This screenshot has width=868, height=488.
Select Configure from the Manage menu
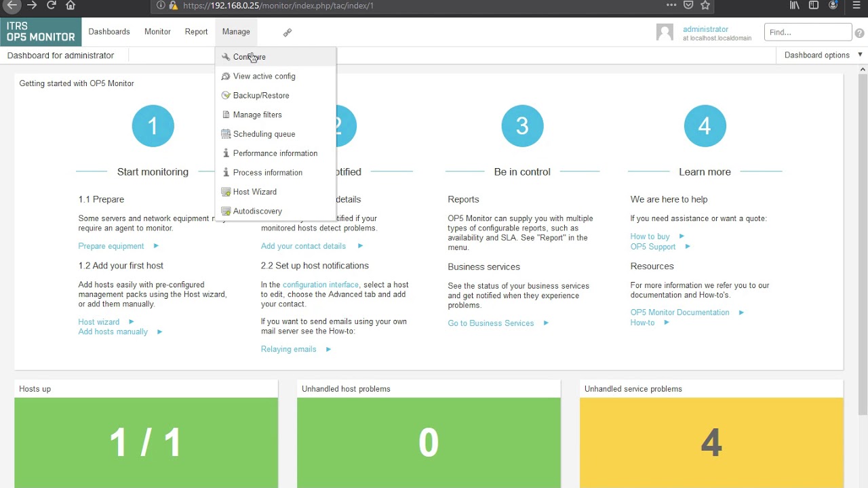[275, 57]
